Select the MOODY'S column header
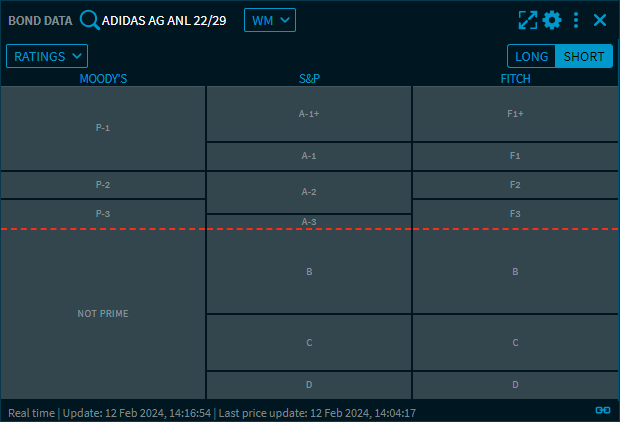 coord(103,78)
